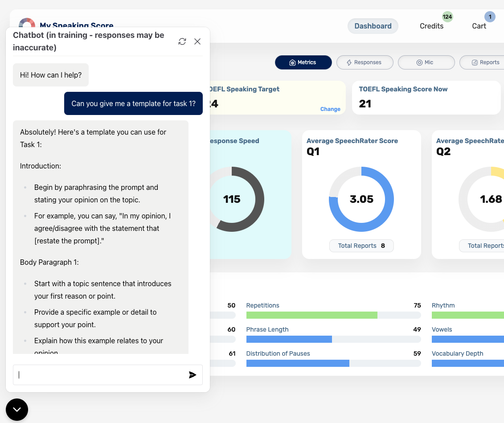Click Total Reports button for Q2
The height and width of the screenshot is (423, 504).
482,246
